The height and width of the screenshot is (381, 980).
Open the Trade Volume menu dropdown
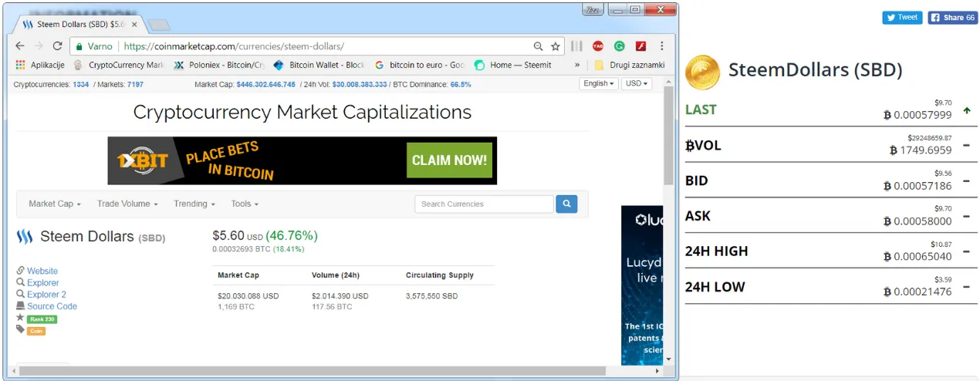point(127,204)
